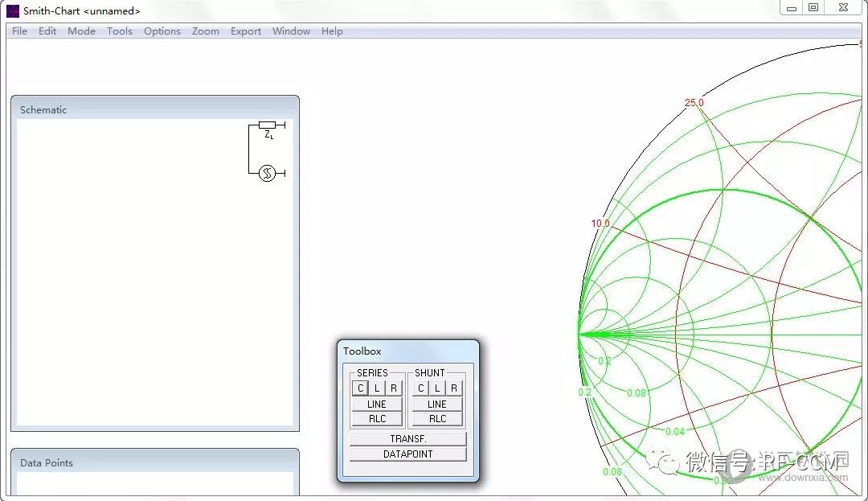Insert a series LINE element
Screen dimensions: 868x501
pos(377,404)
